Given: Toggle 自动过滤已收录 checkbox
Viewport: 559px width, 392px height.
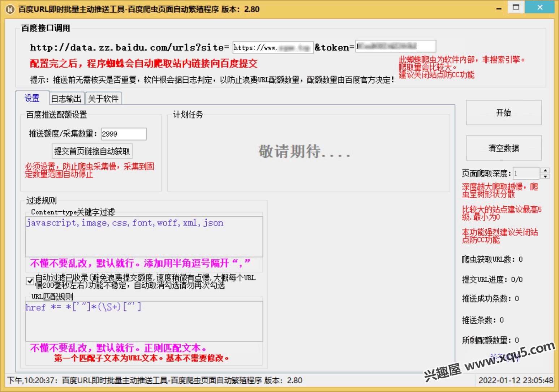Looking at the screenshot, I should click(30, 281).
